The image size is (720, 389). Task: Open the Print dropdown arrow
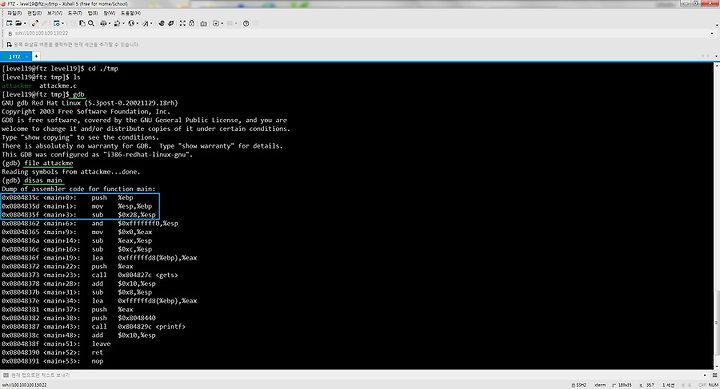point(109,23)
